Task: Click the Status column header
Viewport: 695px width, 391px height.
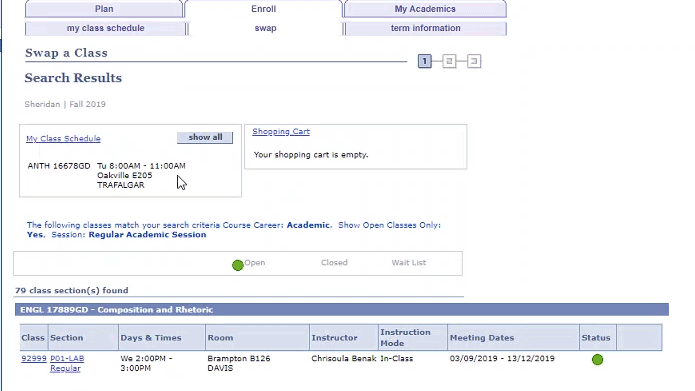Action: pyautogui.click(x=596, y=337)
